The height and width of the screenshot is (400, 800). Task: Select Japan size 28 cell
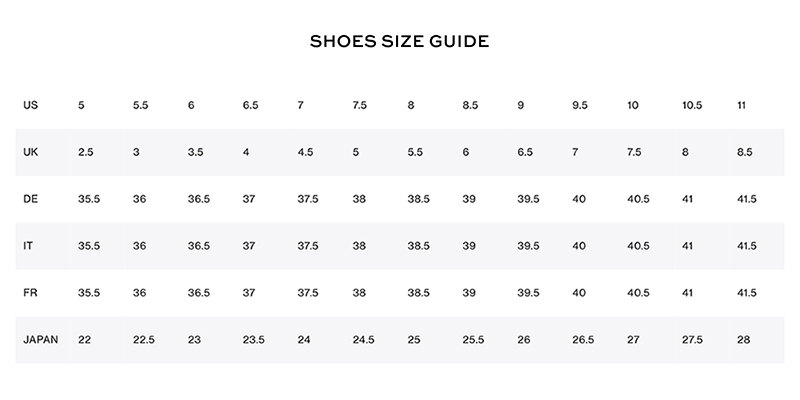coord(742,340)
